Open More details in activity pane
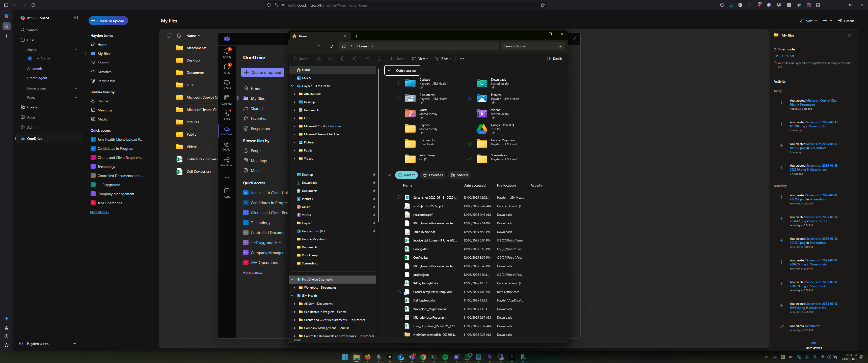The height and width of the screenshot is (363, 868). coord(813,348)
